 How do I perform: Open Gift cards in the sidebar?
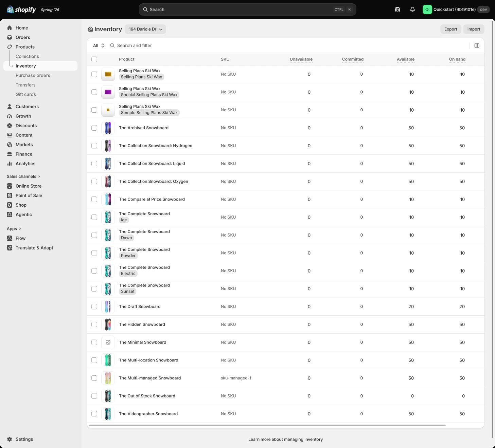[25, 94]
